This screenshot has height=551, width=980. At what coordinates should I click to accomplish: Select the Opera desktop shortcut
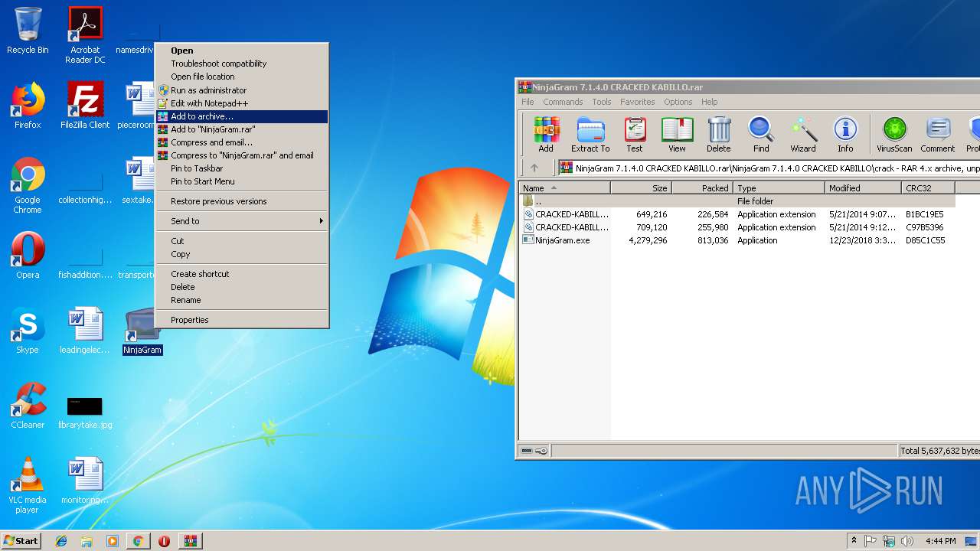(28, 256)
